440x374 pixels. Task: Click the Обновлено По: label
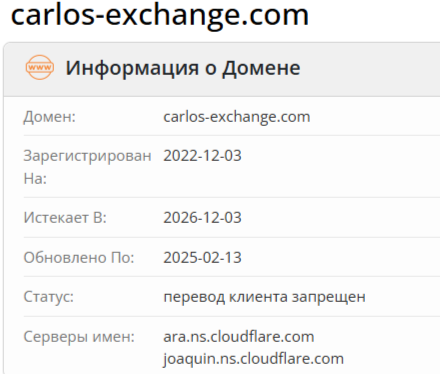tap(79, 258)
